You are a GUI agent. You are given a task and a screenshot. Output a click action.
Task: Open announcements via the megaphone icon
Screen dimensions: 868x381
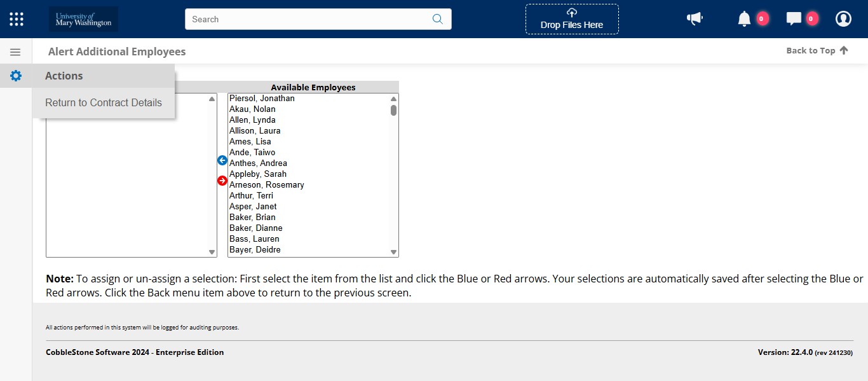tap(695, 18)
